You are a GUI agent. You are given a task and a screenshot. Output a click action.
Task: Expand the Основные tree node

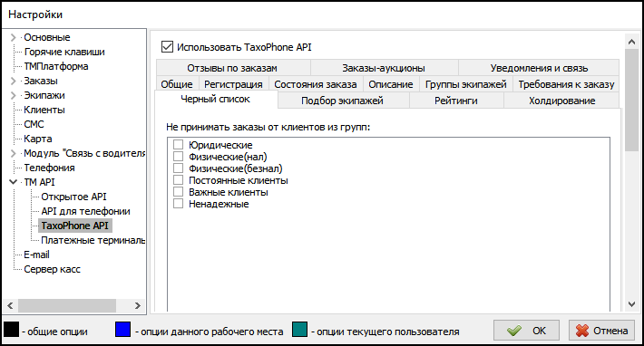coord(13,37)
